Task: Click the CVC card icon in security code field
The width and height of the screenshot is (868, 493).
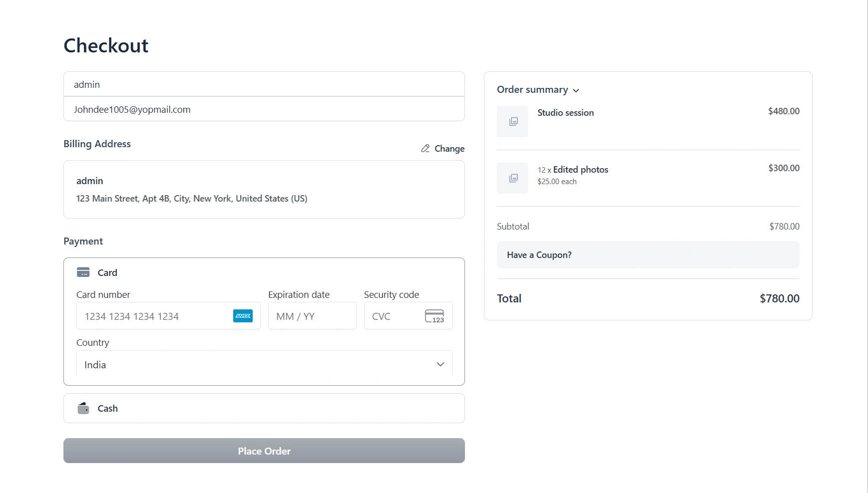Action: [x=434, y=316]
